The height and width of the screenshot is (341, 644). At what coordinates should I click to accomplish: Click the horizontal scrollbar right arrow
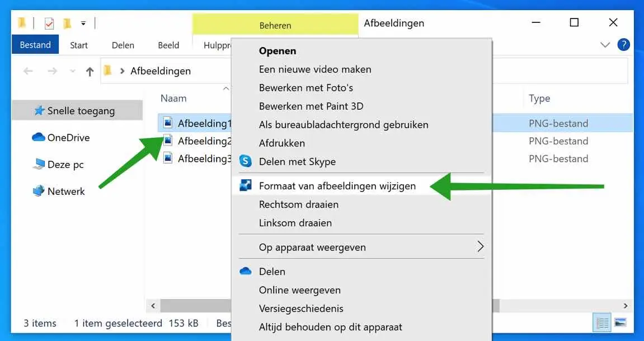point(626,306)
